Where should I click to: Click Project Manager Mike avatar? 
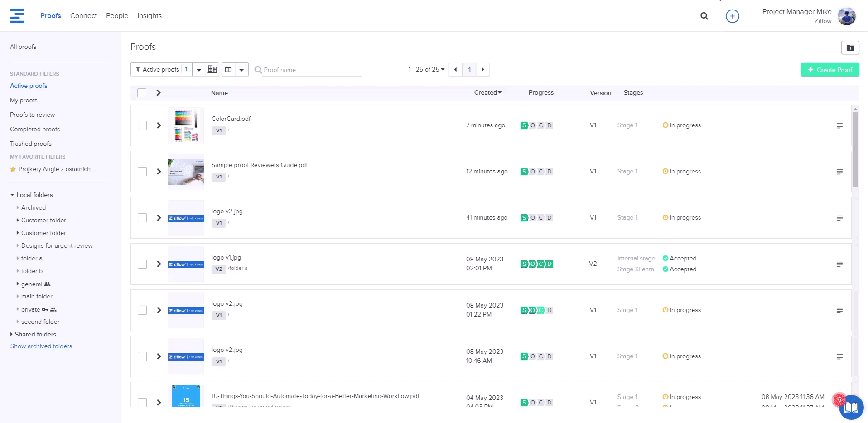tap(846, 16)
